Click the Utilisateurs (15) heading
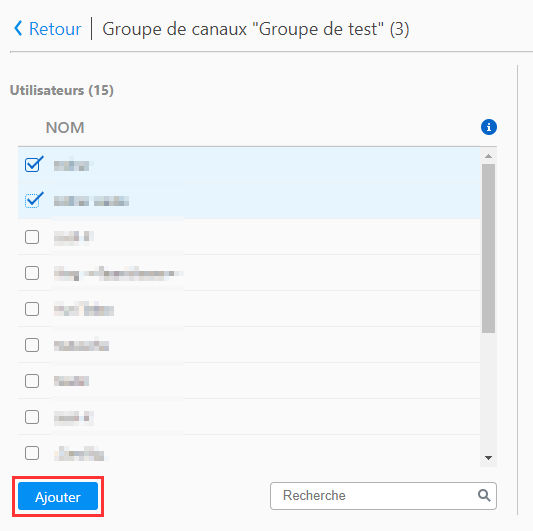The image size is (533, 531). tap(62, 90)
